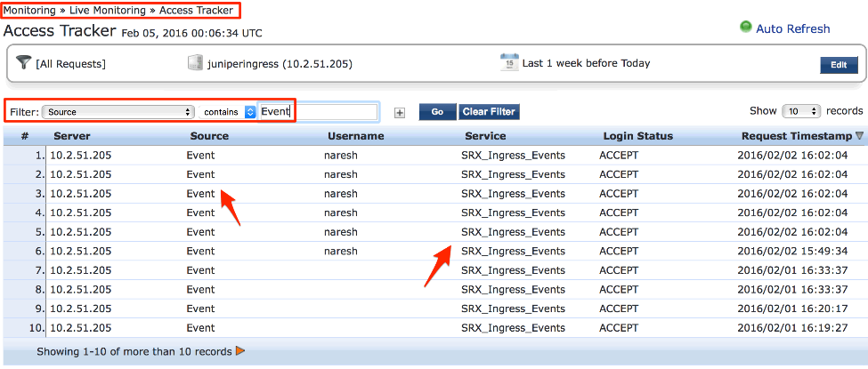Toggle the Auto Refresh link

(x=792, y=28)
